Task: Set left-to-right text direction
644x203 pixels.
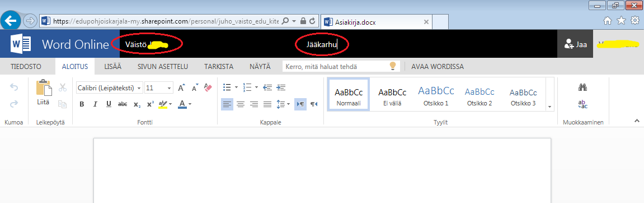Action: tap(300, 104)
